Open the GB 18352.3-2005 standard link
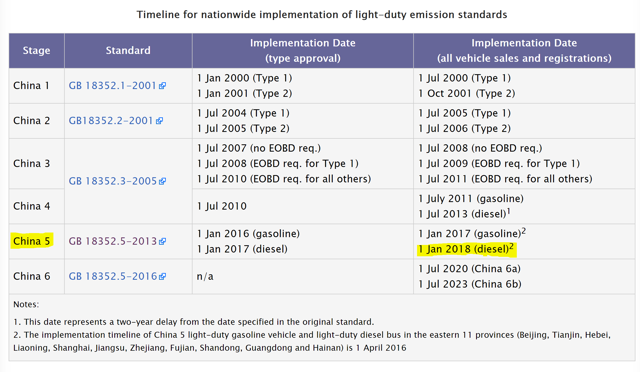This screenshot has width=640, height=372. (112, 181)
